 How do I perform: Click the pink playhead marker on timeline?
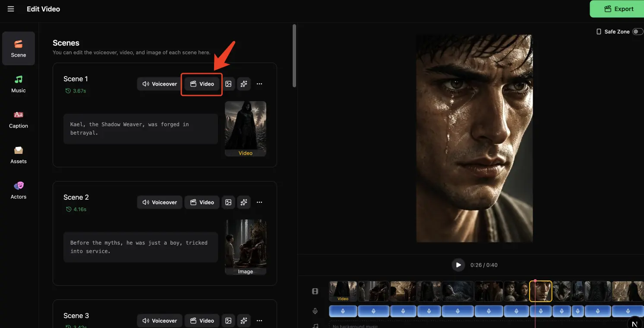535,281
